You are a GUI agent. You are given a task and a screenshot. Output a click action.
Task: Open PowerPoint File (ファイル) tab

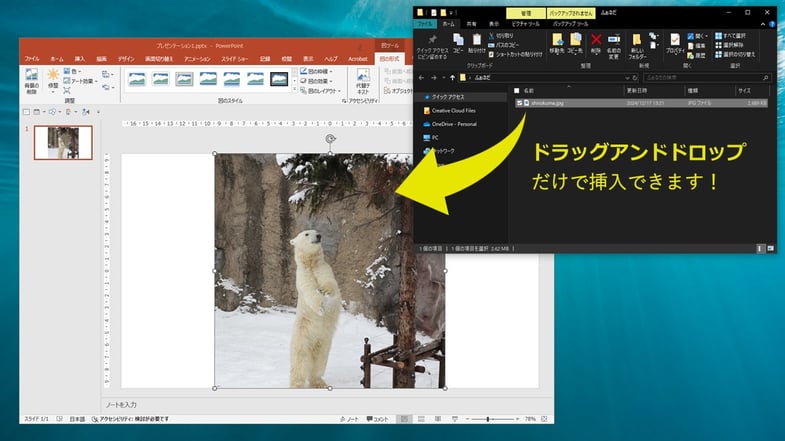[32, 59]
